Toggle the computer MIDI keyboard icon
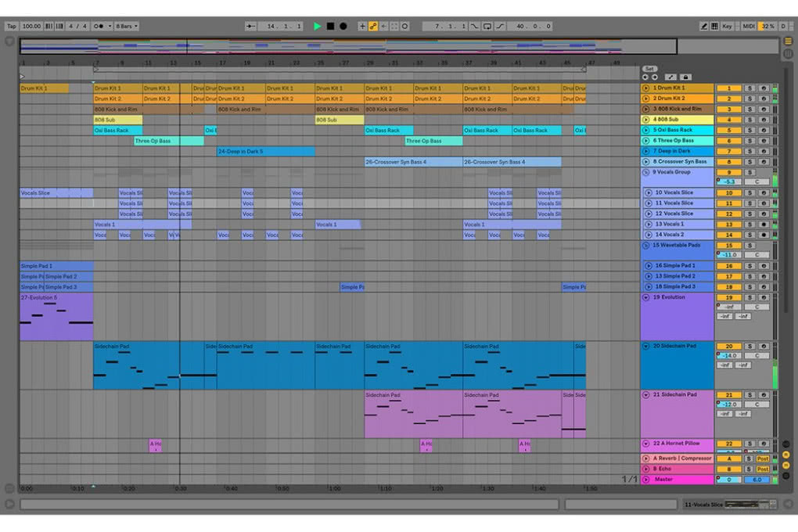The width and height of the screenshot is (798, 532). click(714, 26)
